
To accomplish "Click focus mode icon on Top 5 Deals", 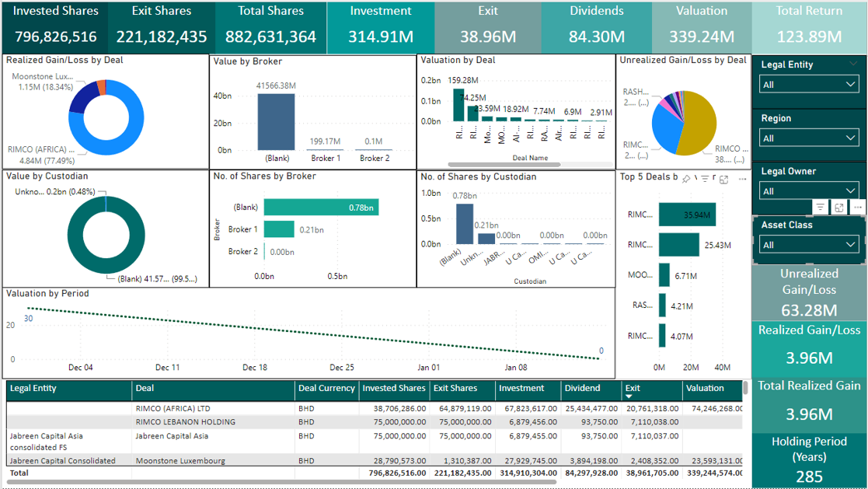I will (723, 180).
